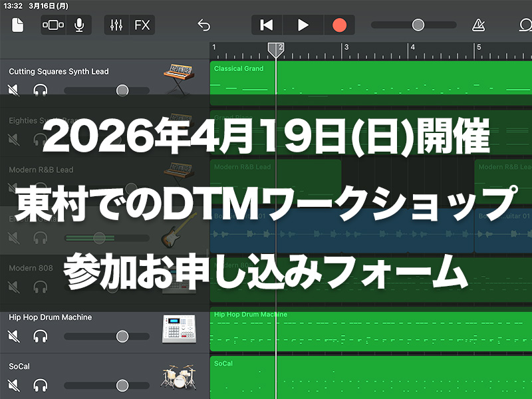Tap the microphone input icon
The width and height of the screenshot is (532, 399).
[80, 25]
